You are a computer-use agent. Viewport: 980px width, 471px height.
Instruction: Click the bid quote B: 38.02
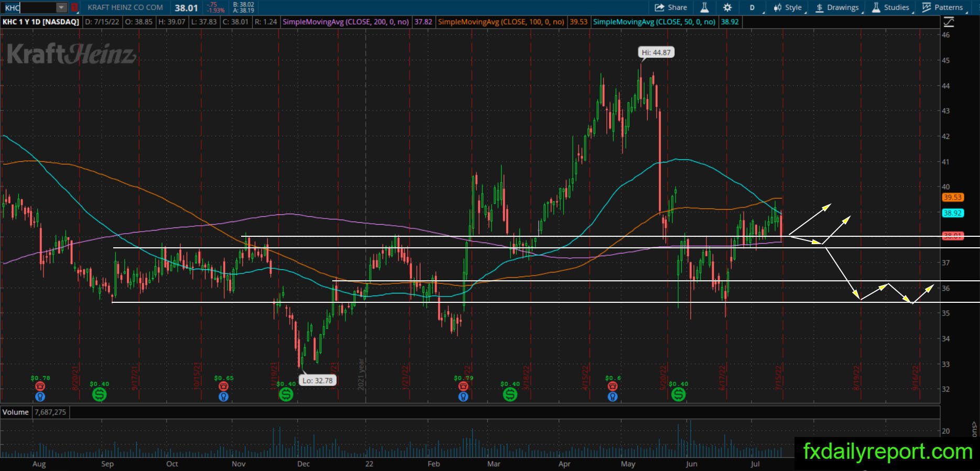coord(243,5)
